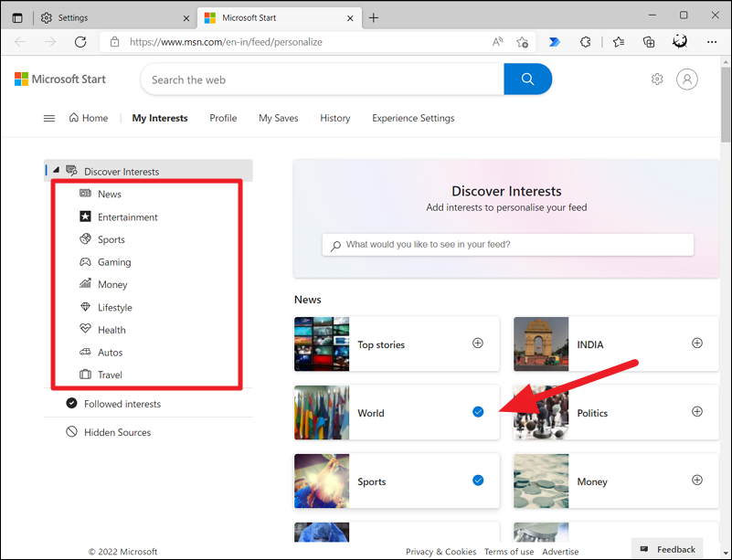Open Followed interests in the sidebar
This screenshot has height=560, width=732.
point(122,404)
